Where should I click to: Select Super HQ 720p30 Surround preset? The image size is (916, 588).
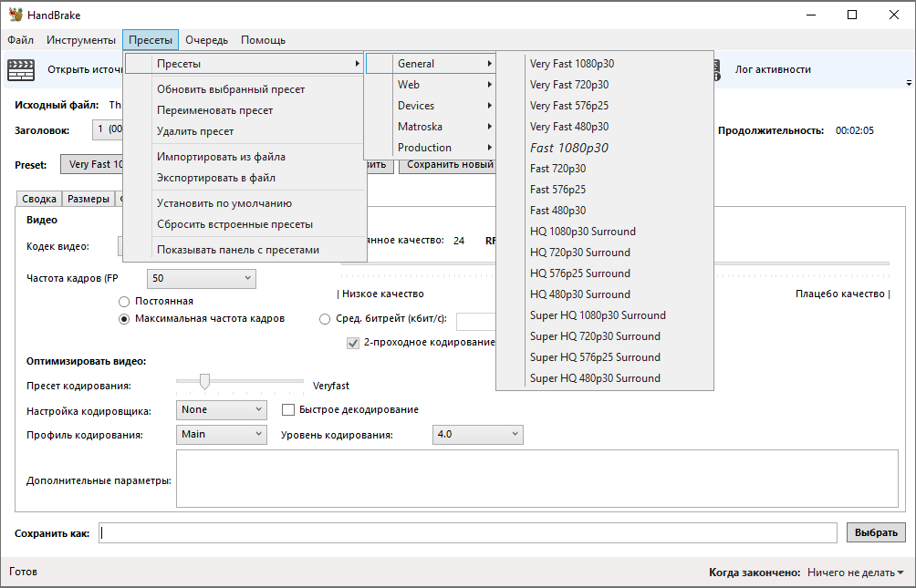(x=605, y=337)
